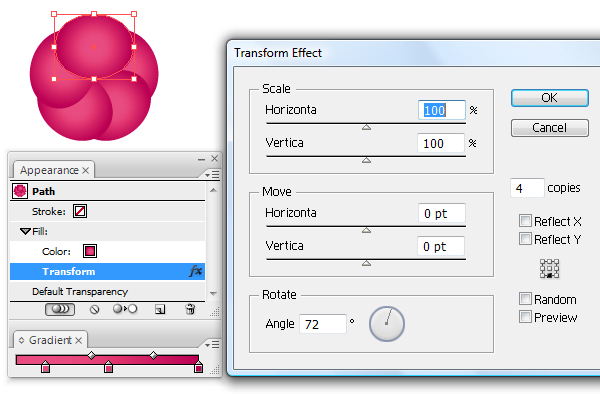This screenshot has width=600, height=394.
Task: Click the Add New Effect fx icon
Action: click(196, 271)
